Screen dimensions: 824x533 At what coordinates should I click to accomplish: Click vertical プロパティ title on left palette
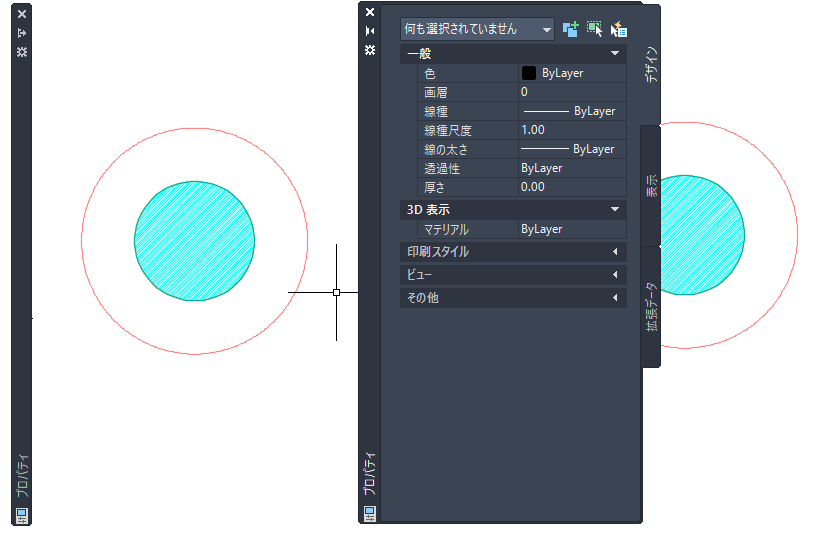click(x=22, y=476)
